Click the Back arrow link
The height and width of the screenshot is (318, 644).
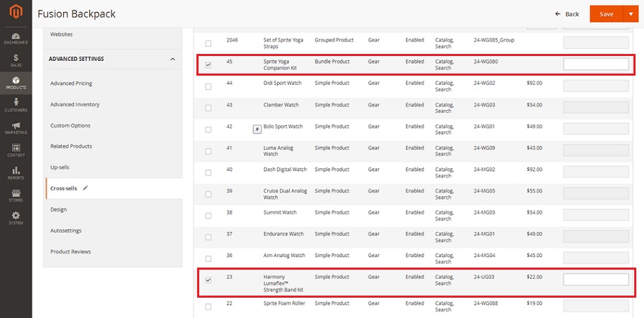pos(567,14)
